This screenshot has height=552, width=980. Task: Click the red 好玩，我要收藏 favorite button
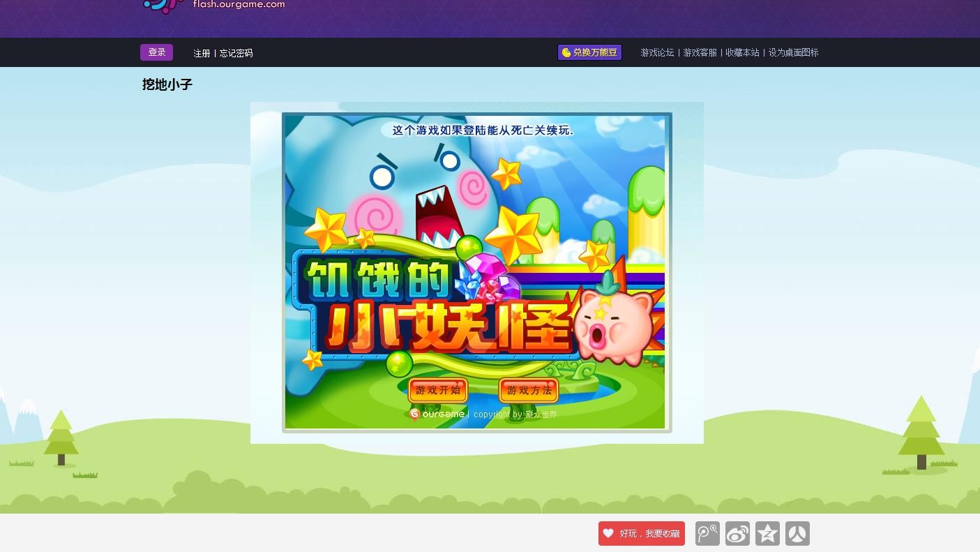click(x=642, y=534)
